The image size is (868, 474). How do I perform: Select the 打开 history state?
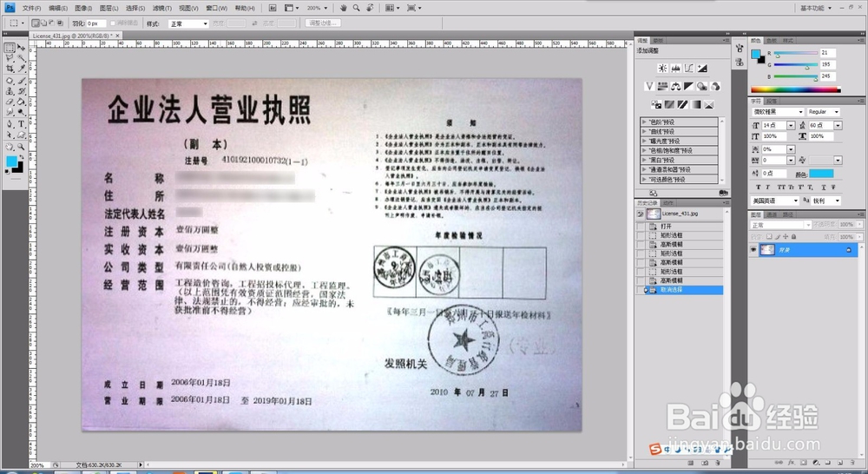click(x=685, y=227)
